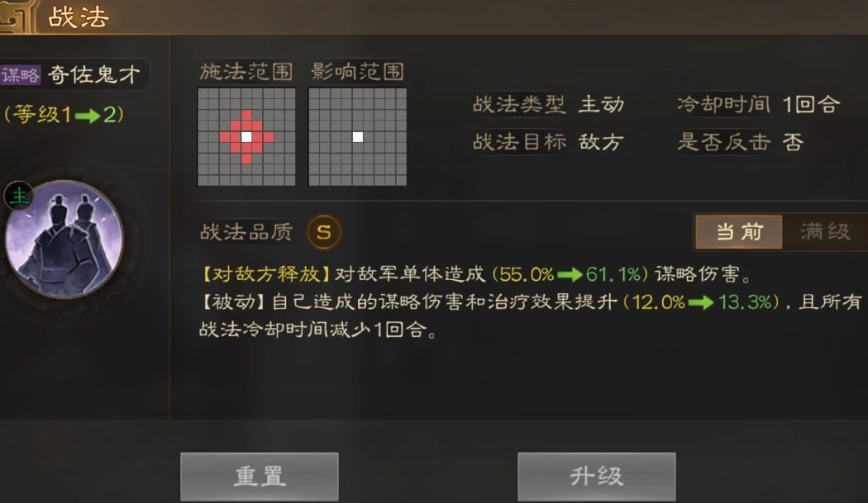Click the 冷却时间 1回合 label
The height and width of the screenshot is (503, 868).
coord(758,104)
